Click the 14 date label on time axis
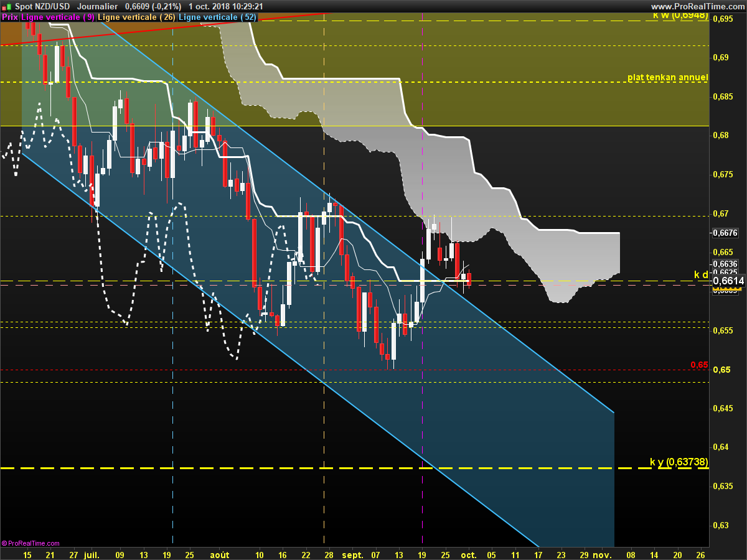Screen dimensions: 747x560 pos(654,554)
